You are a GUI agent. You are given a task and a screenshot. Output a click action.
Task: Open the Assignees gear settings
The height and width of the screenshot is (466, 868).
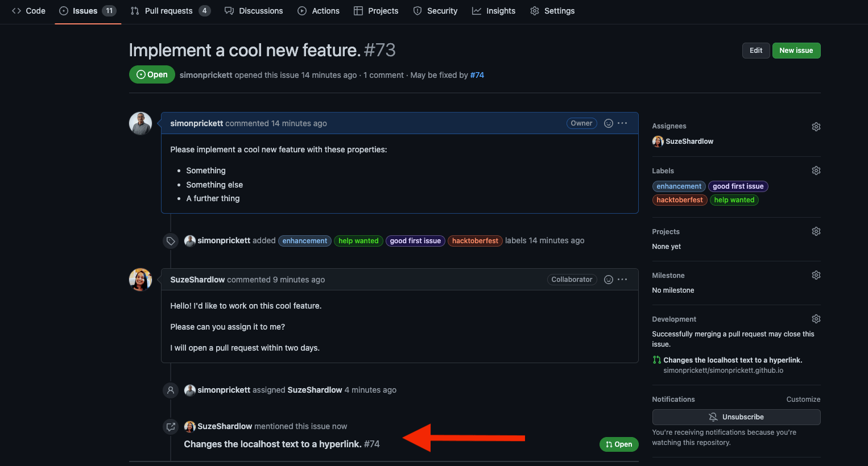[x=816, y=127]
